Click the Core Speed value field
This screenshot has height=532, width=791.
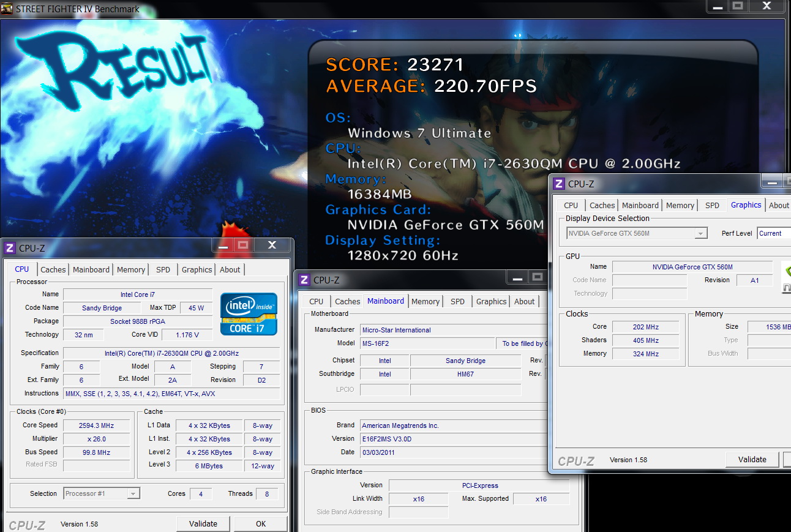[97, 425]
